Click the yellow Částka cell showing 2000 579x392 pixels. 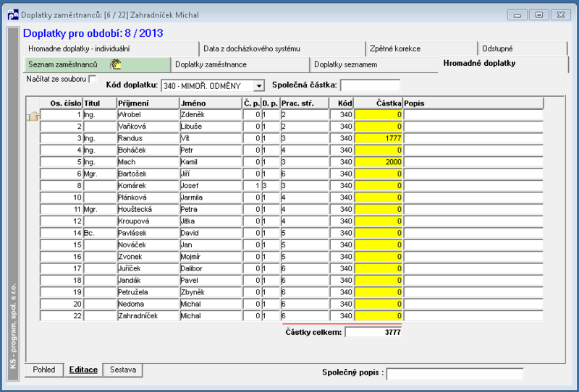click(378, 162)
